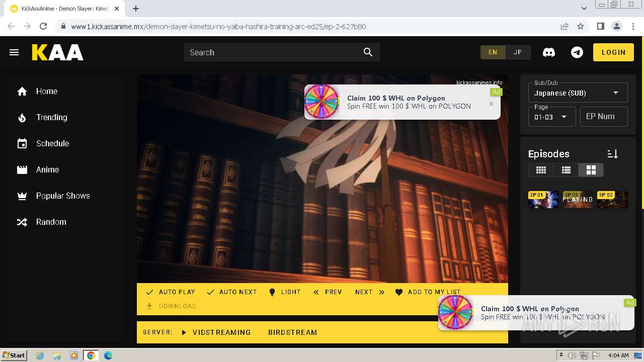Open the hamburger menu next to KAA logo
Viewport: 644px width, 362px height.
click(x=14, y=52)
